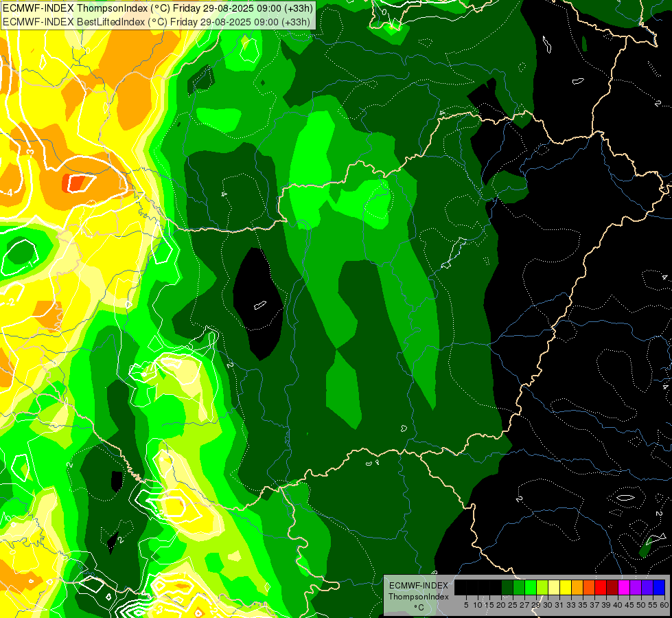Click the legend scale value 20
Image resolution: width=672 pixels, height=618 pixels.
coord(501,605)
